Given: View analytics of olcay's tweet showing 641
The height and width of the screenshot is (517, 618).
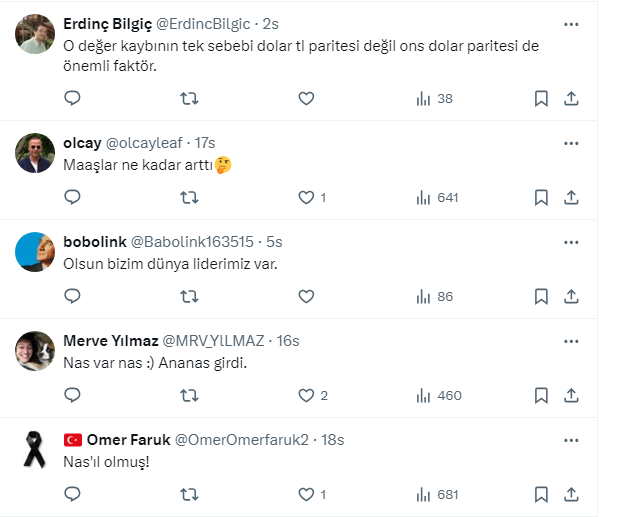Looking at the screenshot, I should point(437,197).
